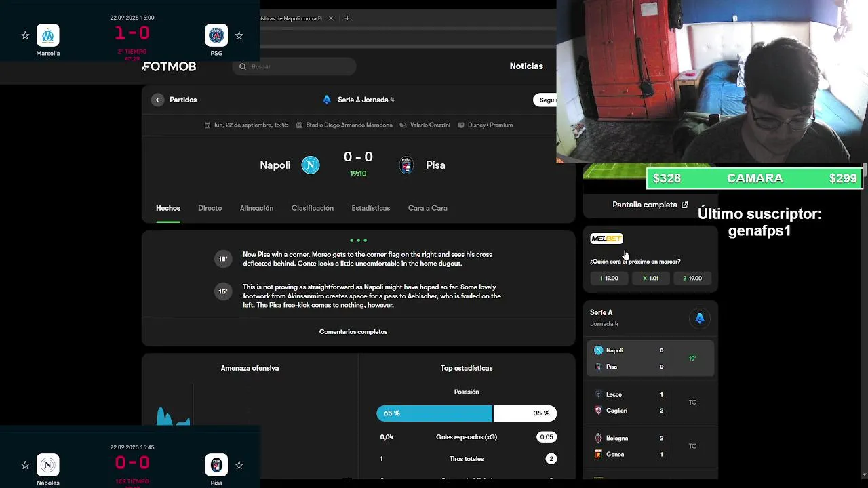Favorite Marsella with its star icon
This screenshot has height=488, width=868.
click(25, 35)
